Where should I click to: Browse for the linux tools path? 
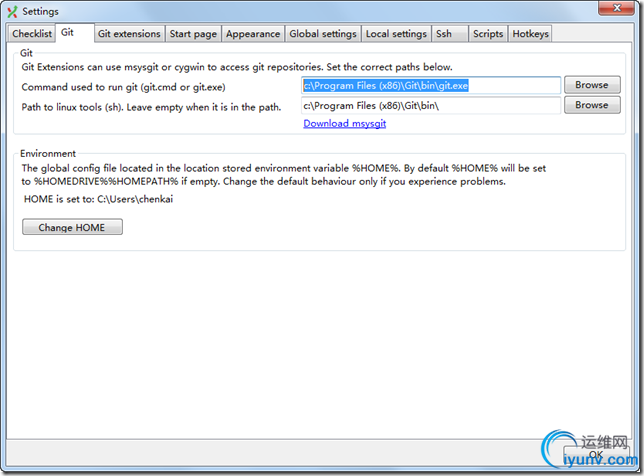point(592,105)
